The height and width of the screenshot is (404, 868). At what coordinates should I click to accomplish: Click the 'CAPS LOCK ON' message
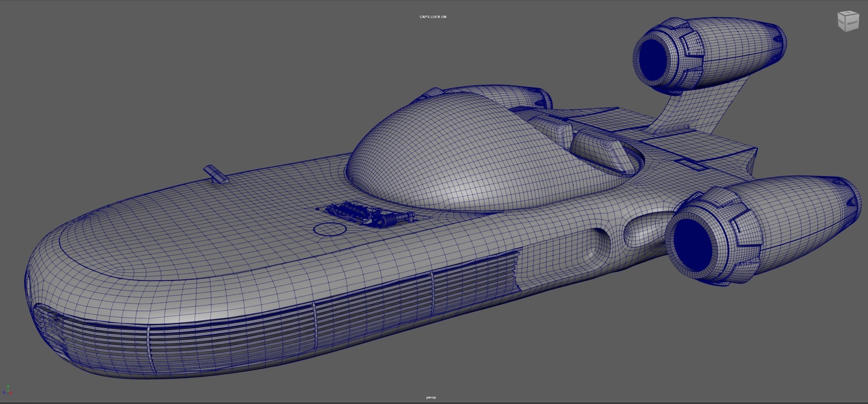[433, 17]
